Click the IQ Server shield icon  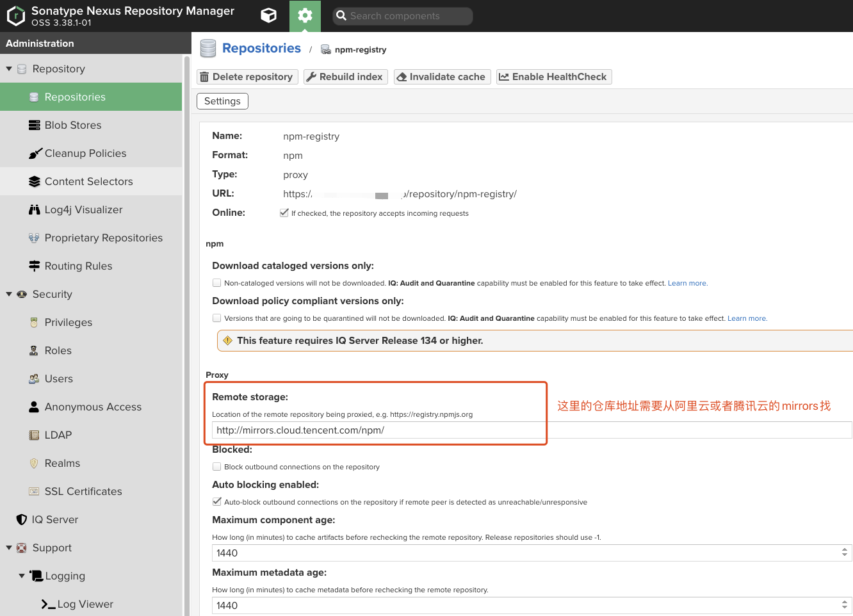pyautogui.click(x=22, y=519)
